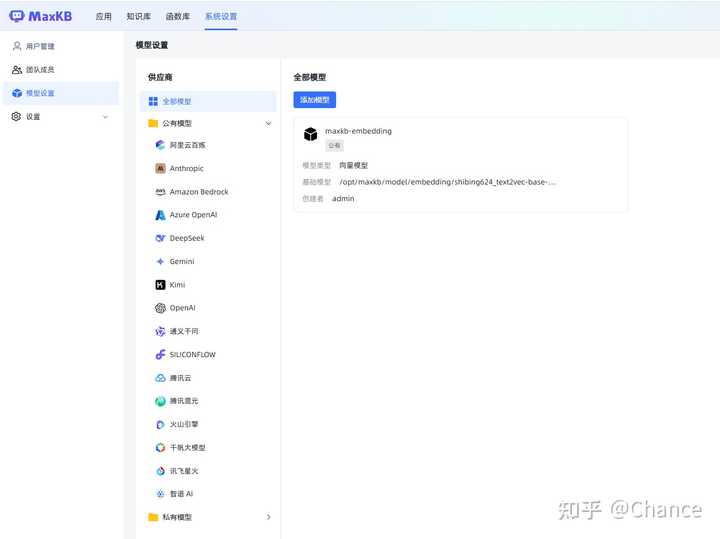720x539 pixels.
Task: Click the 智谱 AI provider icon
Action: tap(160, 494)
